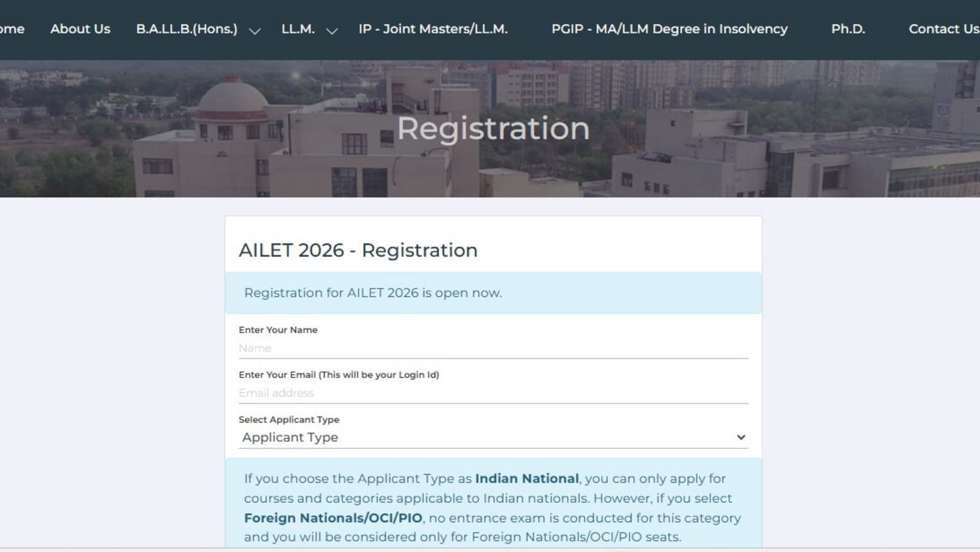Screen dimensions: 980x552
Task: Expand the B.A.LL.B.(Hons.) menu chevron
Action: [x=255, y=31]
